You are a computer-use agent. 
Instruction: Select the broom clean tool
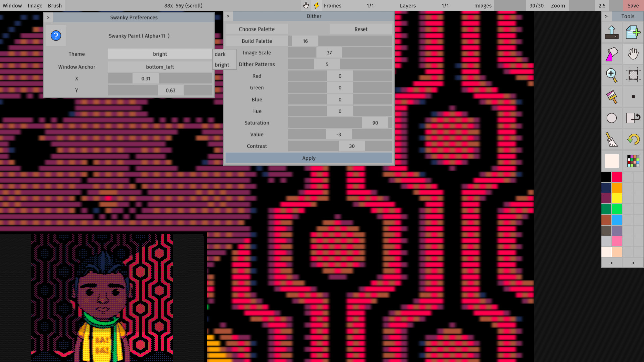pyautogui.click(x=611, y=140)
